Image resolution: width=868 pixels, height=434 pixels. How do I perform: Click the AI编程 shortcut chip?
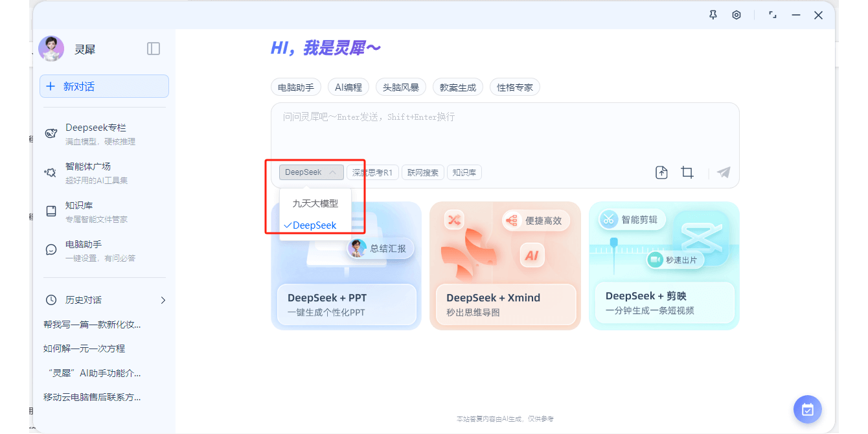(x=348, y=87)
